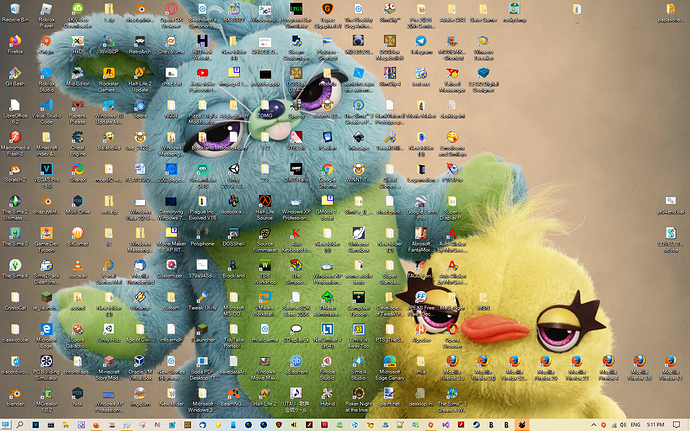690x431 pixels.
Task: Select The Sims 3 desktop icon
Action: 15,237
